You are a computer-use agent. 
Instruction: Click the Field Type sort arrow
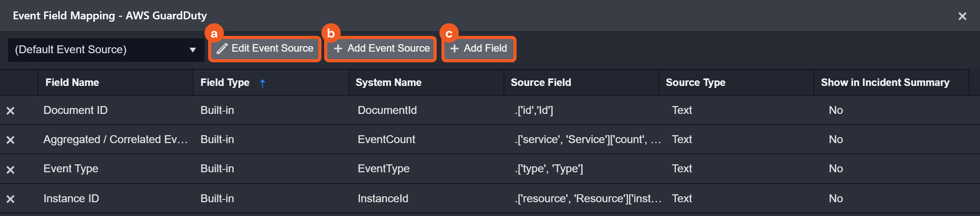click(262, 83)
